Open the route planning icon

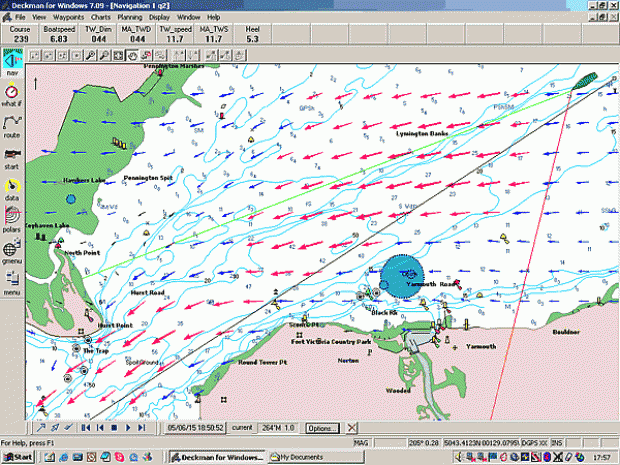(12, 125)
